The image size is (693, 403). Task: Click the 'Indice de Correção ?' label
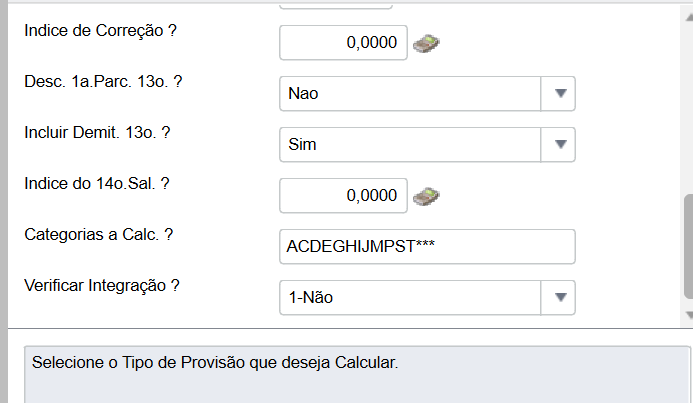click(x=100, y=31)
